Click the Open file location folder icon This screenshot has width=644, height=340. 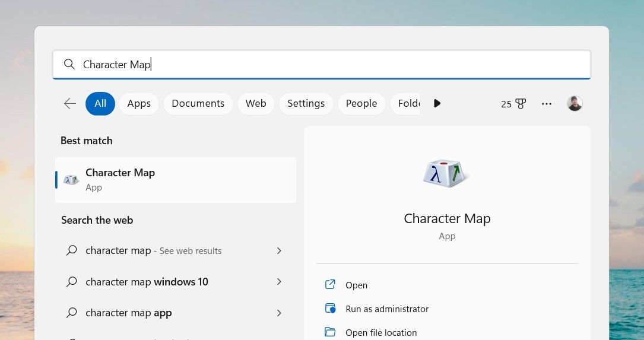tap(330, 332)
